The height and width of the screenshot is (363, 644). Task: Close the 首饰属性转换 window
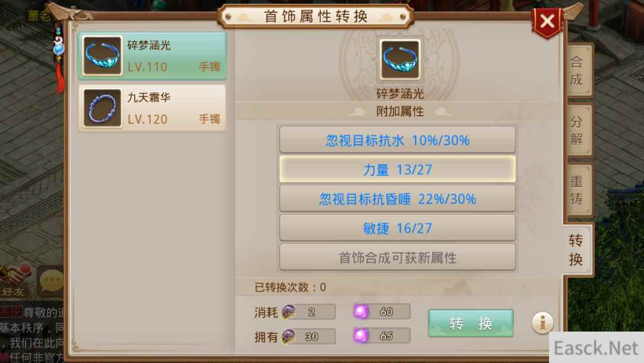(547, 22)
